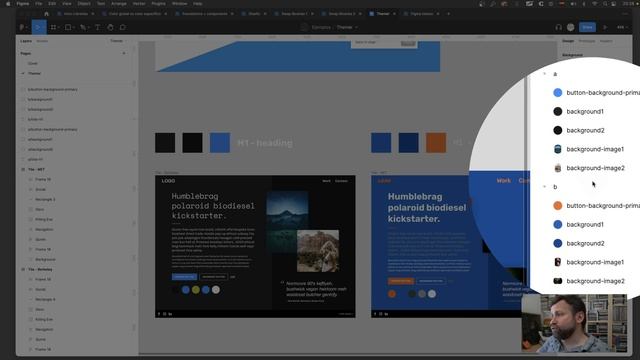Open Control Center in the menu bar
Viewport: 640px width, 360px height.
[613, 4]
